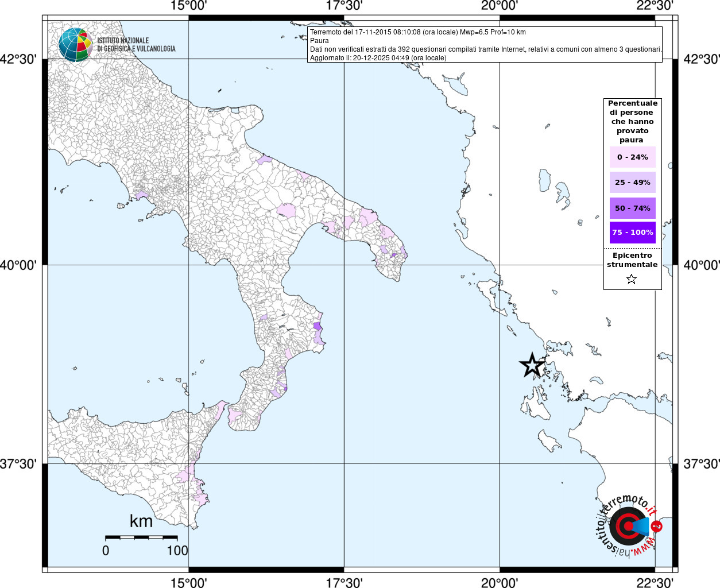Viewport: 720px width, 588px height.
Task: Click the right 37°30' latitude label
Action: point(702,463)
